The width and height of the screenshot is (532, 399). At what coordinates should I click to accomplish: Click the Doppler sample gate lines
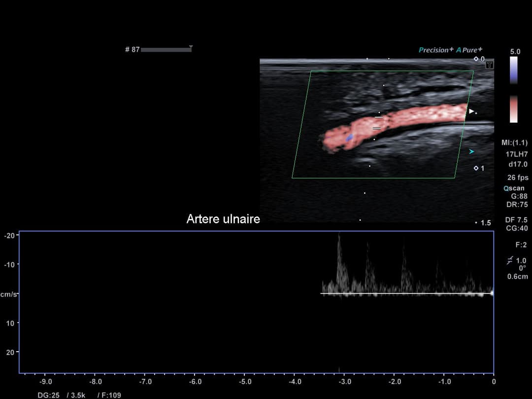[x=378, y=123]
